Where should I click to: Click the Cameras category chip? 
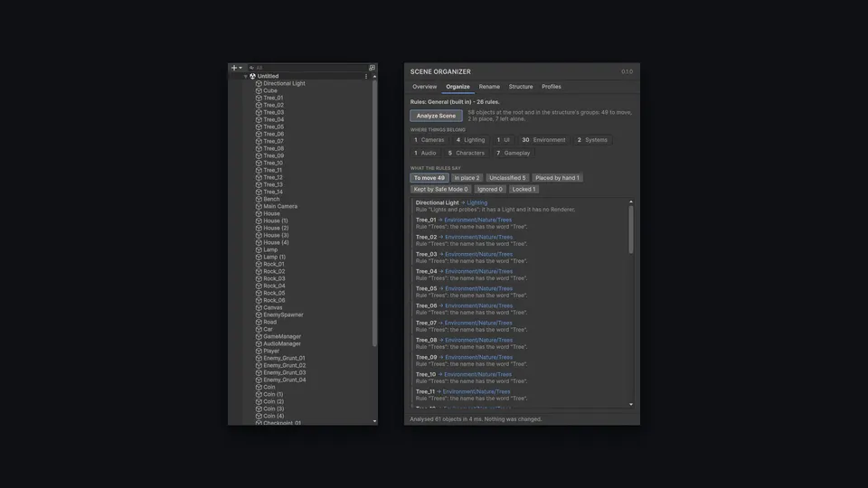(x=429, y=140)
